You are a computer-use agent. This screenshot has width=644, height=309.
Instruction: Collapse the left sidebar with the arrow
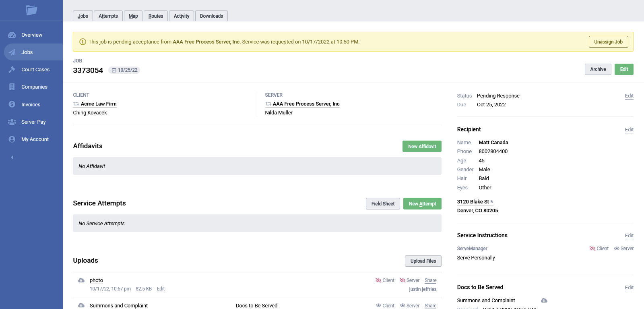click(x=12, y=158)
